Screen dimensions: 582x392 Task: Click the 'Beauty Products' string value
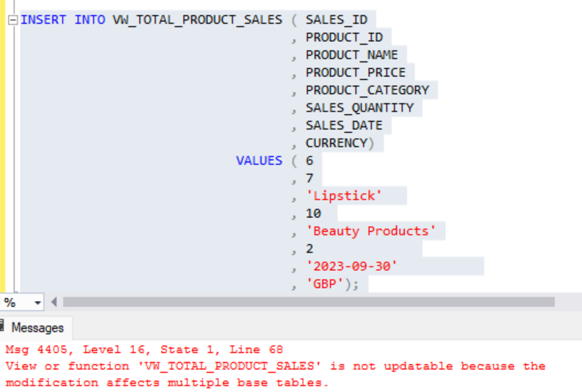370,231
